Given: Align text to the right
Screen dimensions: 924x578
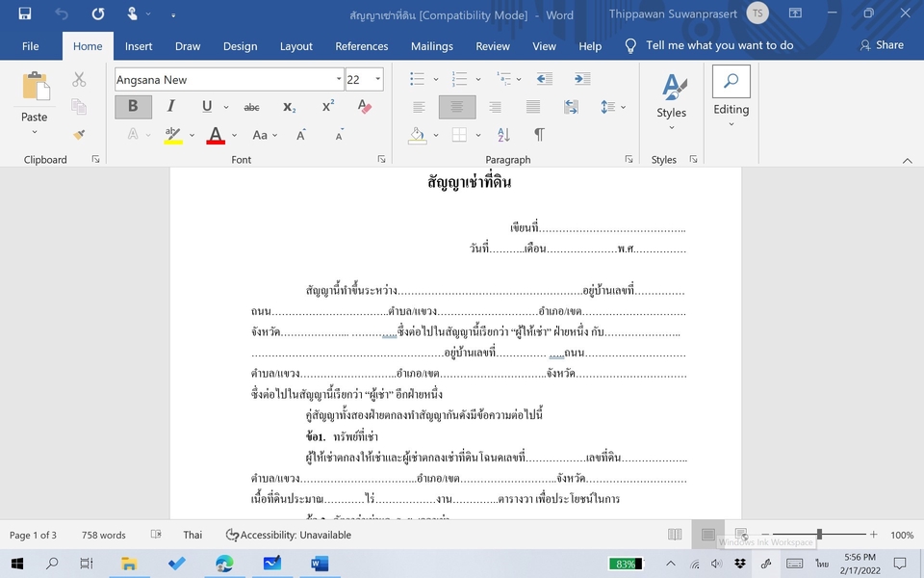Looking at the screenshot, I should click(495, 107).
